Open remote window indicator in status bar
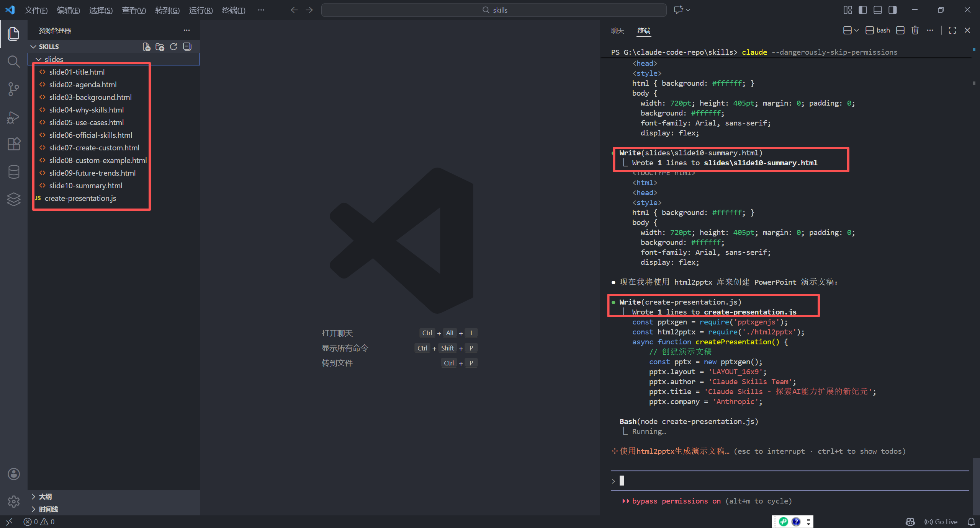 9,521
